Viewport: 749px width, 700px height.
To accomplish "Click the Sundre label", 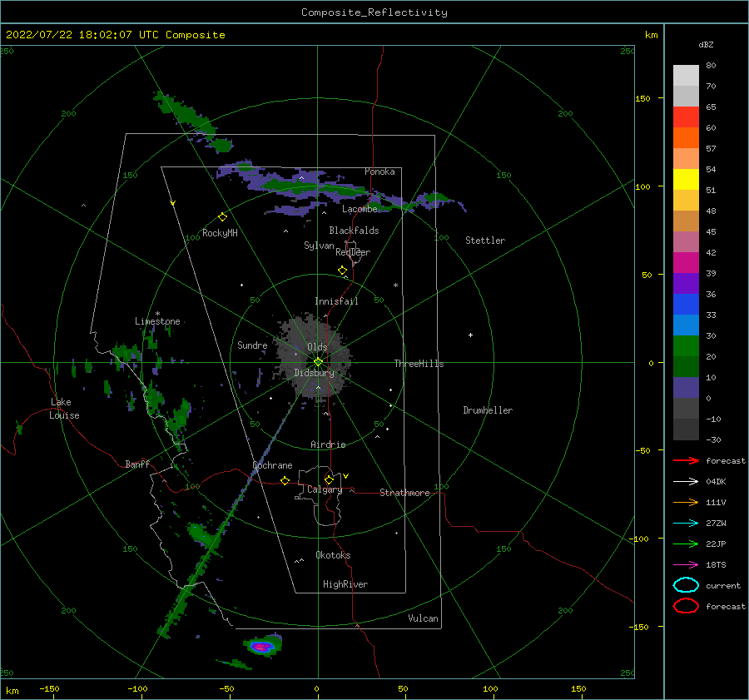I will click(252, 345).
